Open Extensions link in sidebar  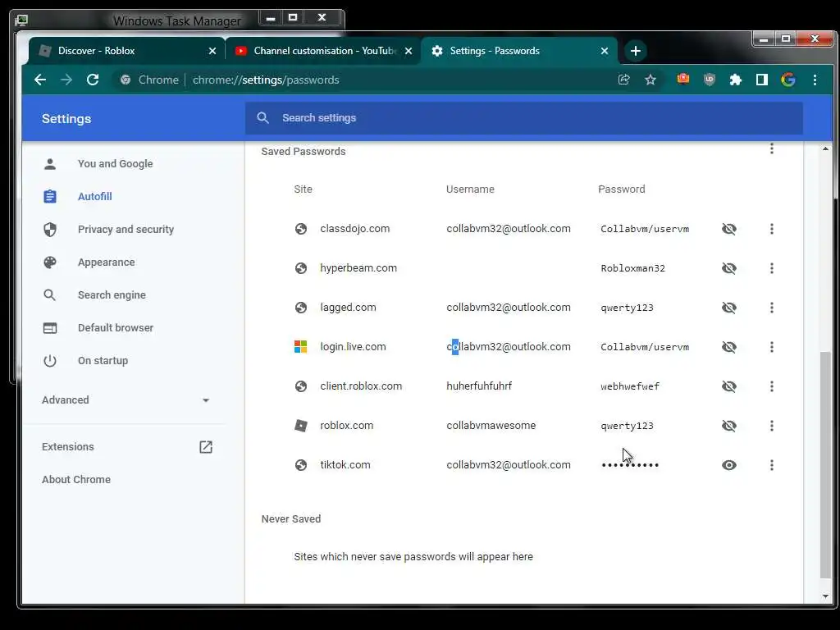(x=68, y=447)
